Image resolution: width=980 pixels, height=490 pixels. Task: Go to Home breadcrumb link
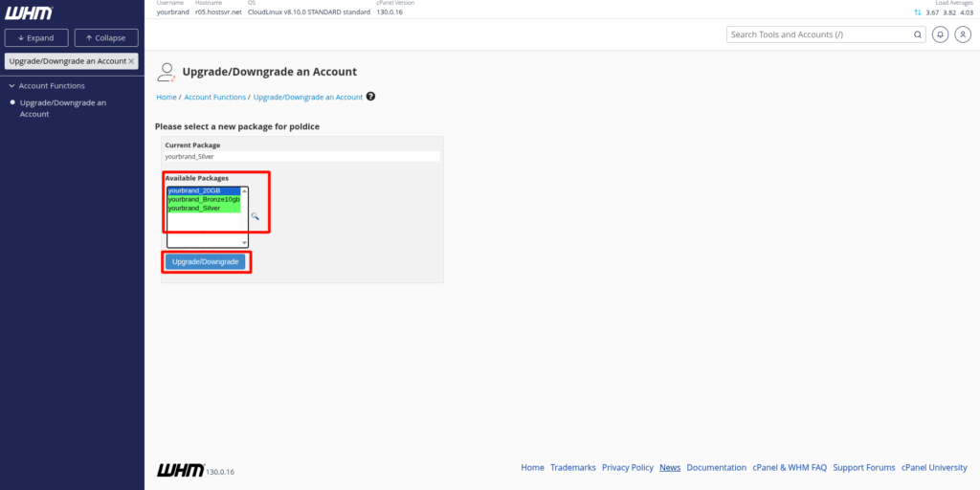167,98
